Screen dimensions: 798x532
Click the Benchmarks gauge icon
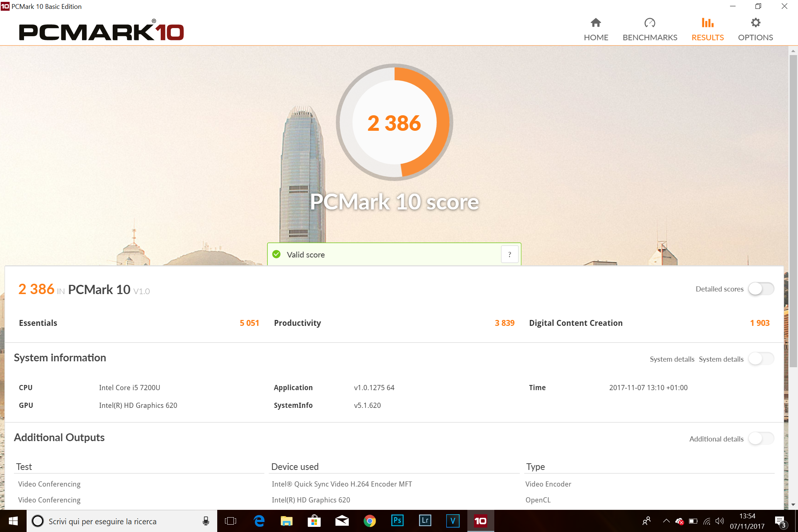[649, 23]
